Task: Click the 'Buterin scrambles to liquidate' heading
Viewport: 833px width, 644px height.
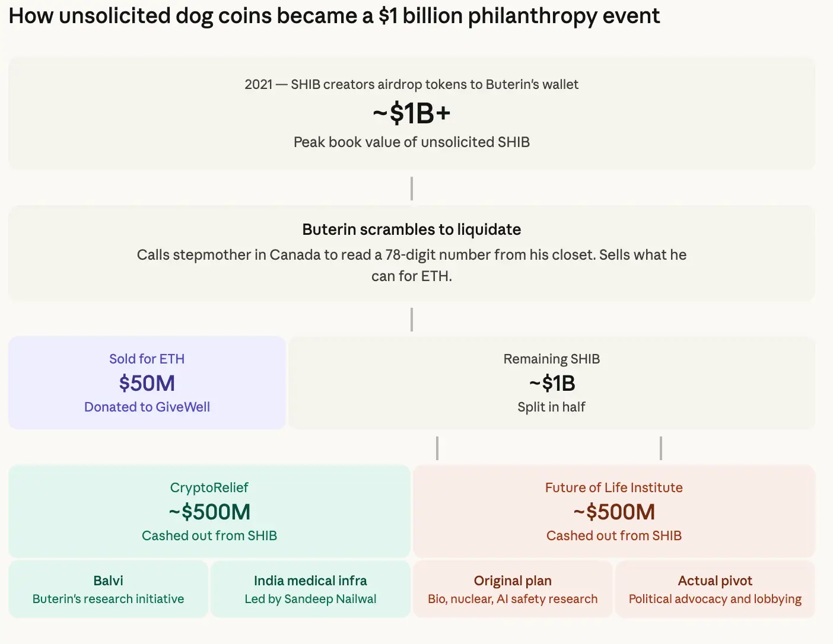Action: coord(412,229)
